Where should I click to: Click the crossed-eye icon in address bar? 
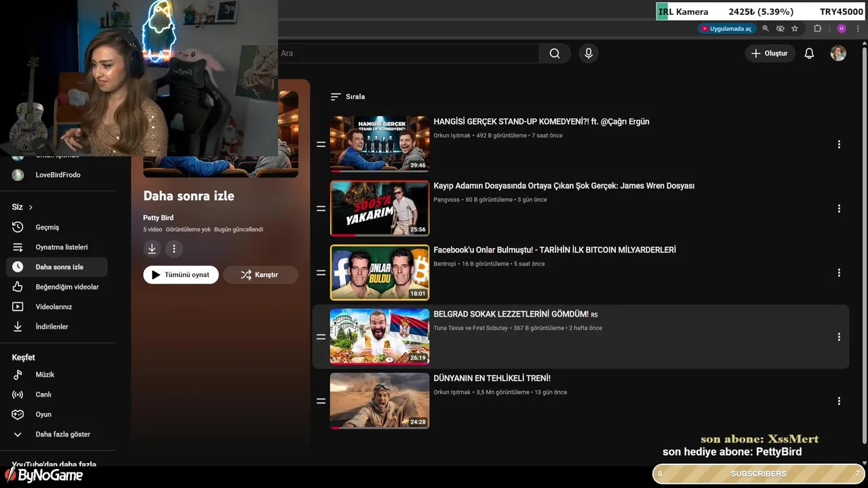[780, 28]
